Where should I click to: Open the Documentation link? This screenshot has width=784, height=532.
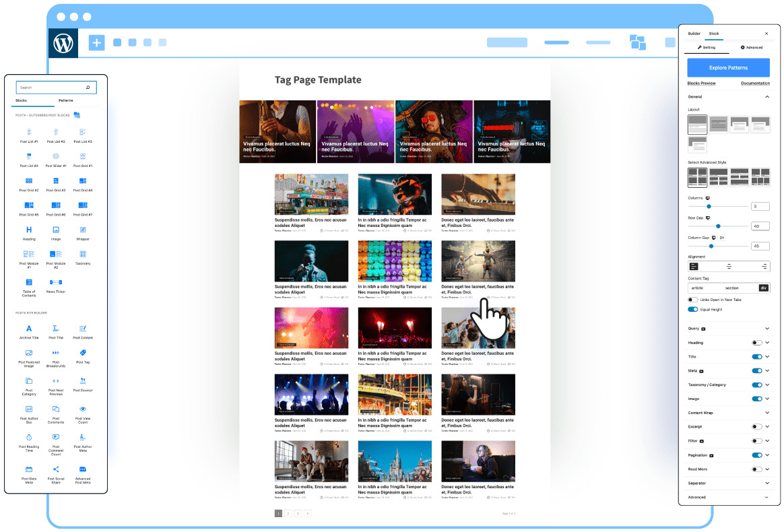coord(755,84)
